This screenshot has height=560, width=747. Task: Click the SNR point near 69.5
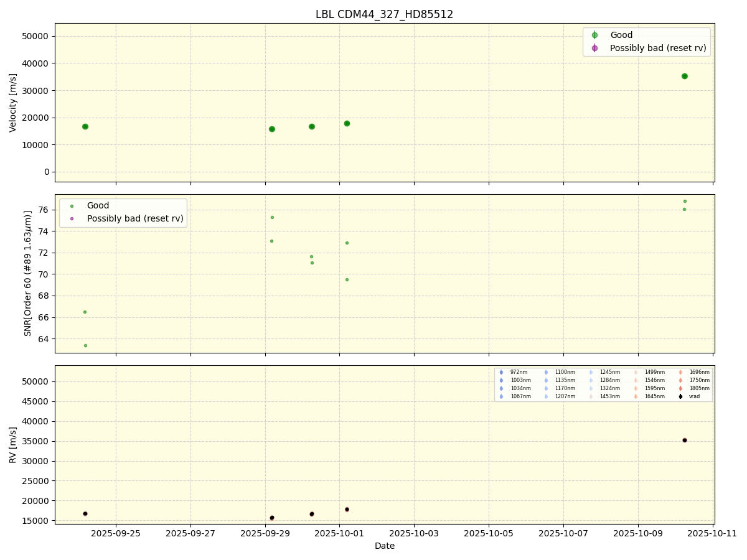click(347, 279)
